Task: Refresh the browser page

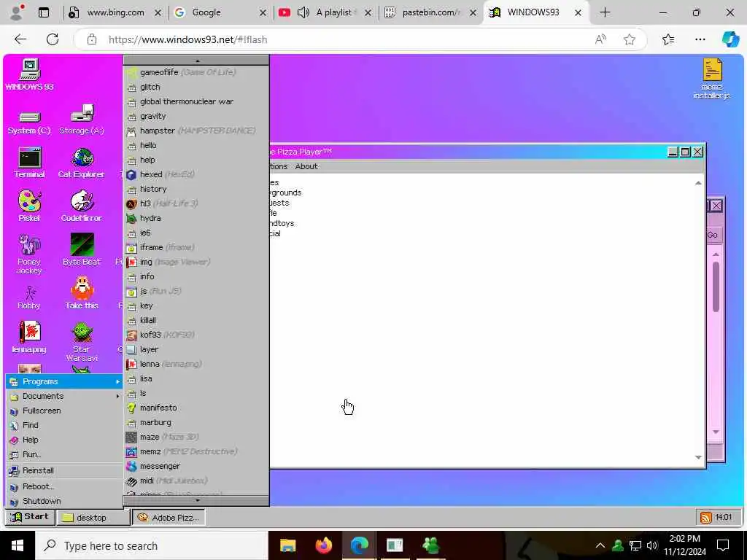Action: 53,39
